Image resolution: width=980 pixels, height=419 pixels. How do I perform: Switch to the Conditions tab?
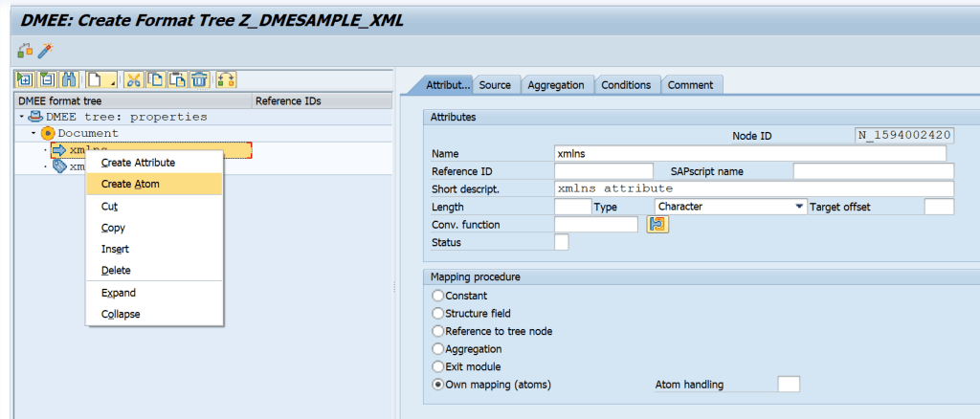point(626,85)
